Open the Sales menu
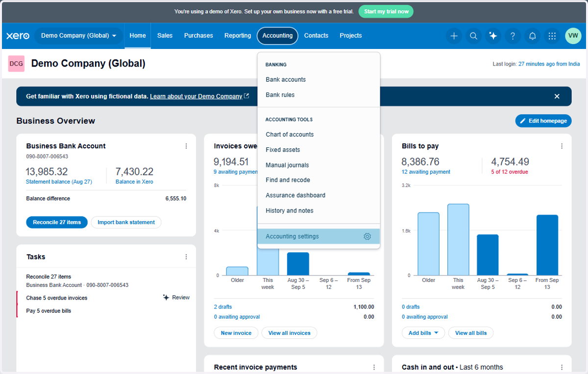The height and width of the screenshot is (374, 588). (x=165, y=36)
